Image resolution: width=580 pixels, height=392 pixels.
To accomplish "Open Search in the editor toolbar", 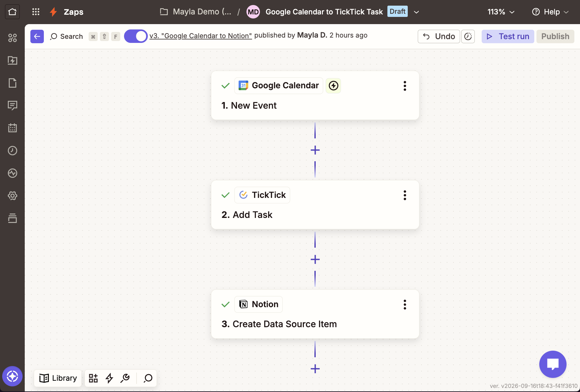I will pyautogui.click(x=66, y=36).
